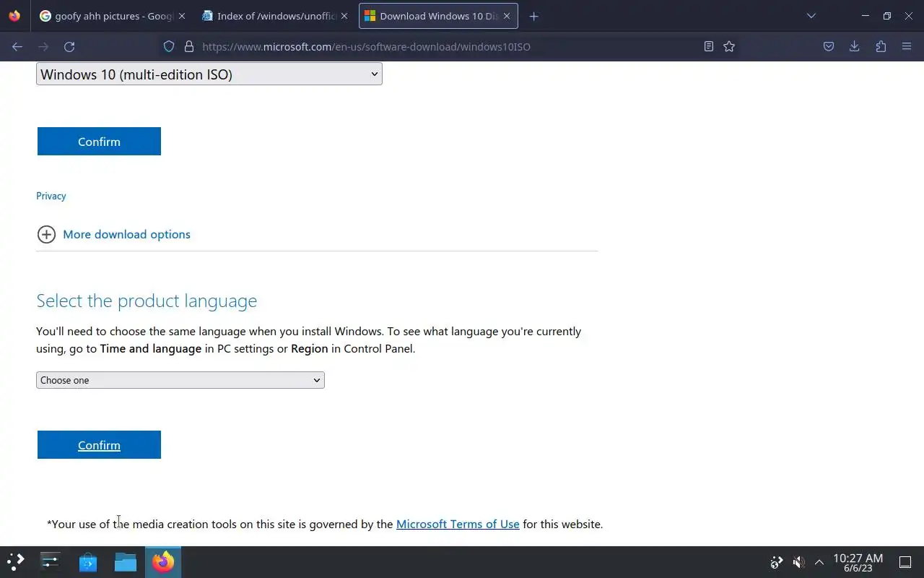The image size is (924, 578).
Task: Close the goofy ahh pictures tab
Action: click(x=181, y=16)
